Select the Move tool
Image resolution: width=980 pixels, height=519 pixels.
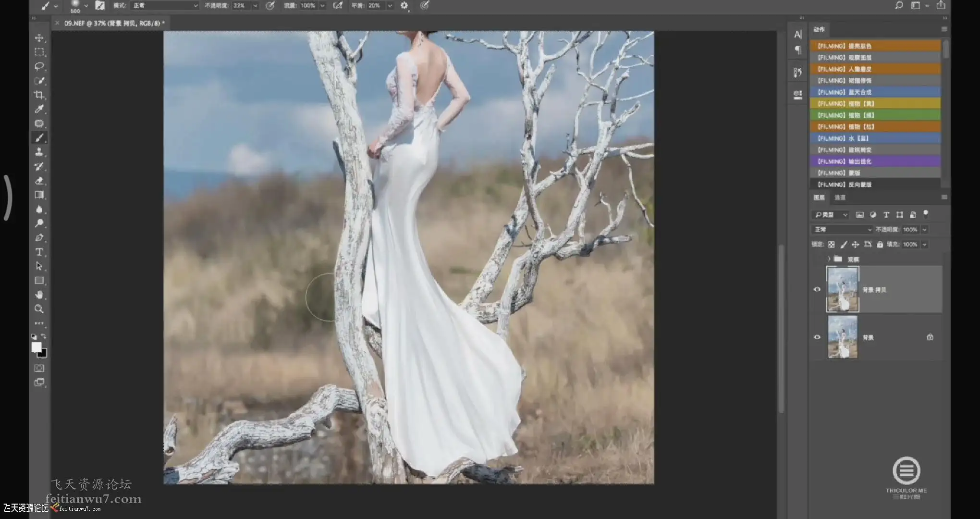pyautogui.click(x=39, y=38)
